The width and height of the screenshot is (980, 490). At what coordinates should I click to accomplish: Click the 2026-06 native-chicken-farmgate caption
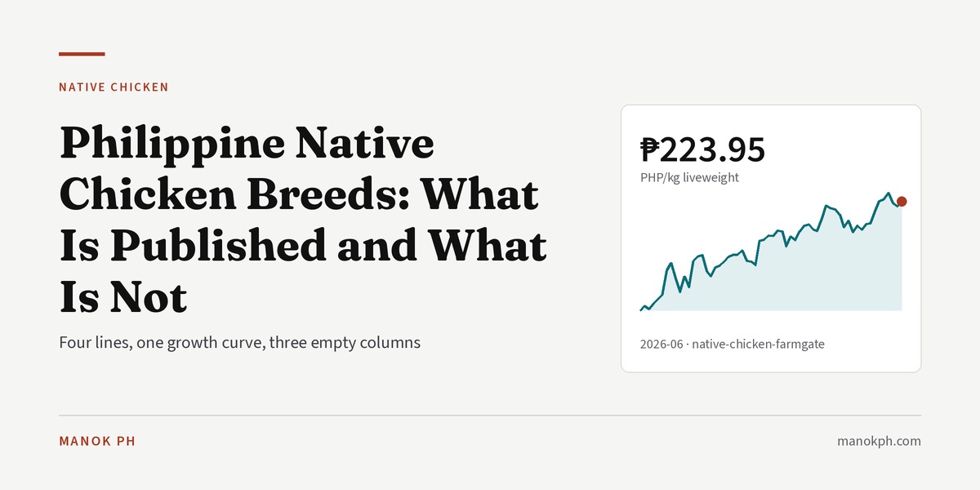click(x=733, y=345)
